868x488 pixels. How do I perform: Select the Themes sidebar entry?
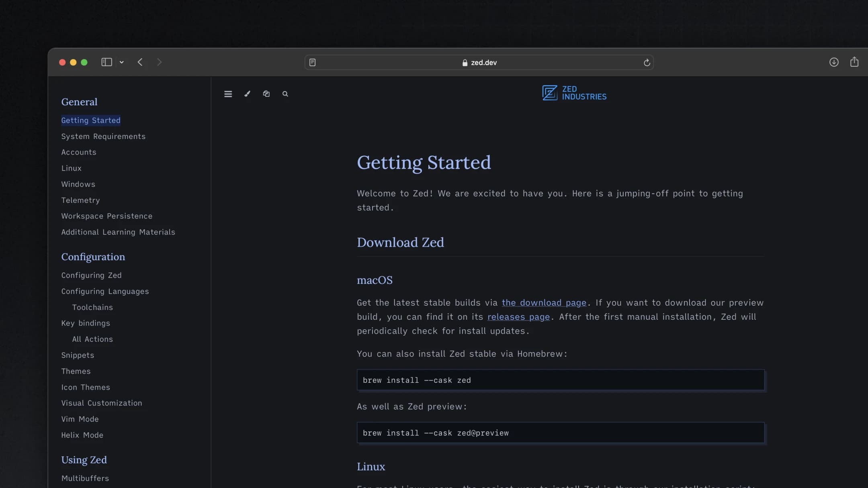click(x=76, y=371)
